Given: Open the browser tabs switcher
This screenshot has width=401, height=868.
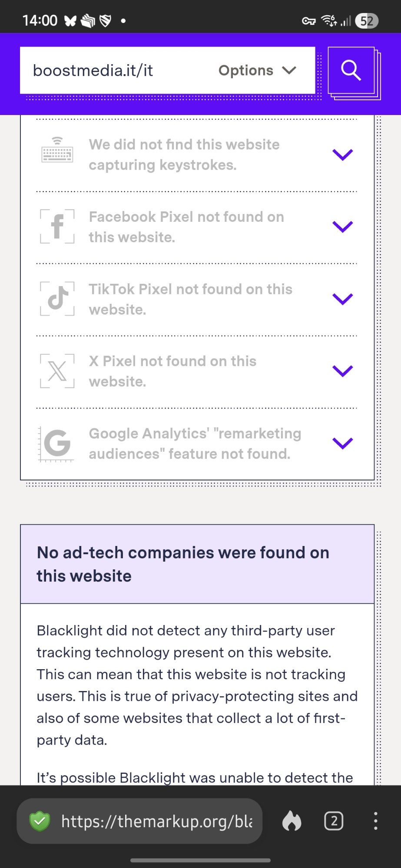Looking at the screenshot, I should (334, 821).
